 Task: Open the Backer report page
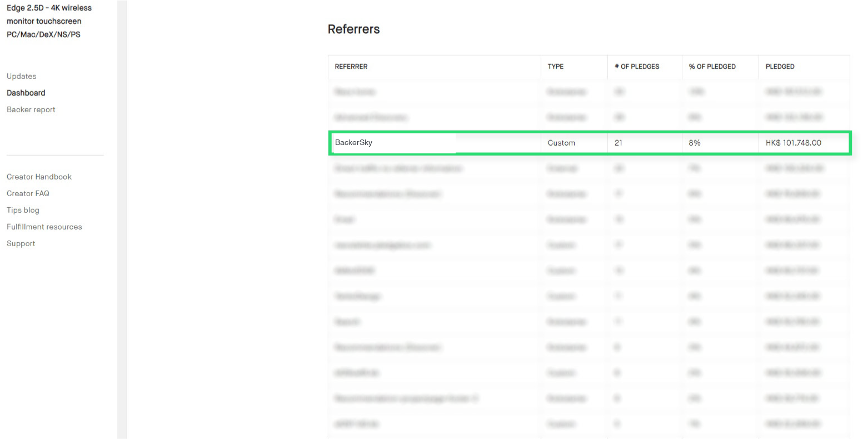(31, 109)
